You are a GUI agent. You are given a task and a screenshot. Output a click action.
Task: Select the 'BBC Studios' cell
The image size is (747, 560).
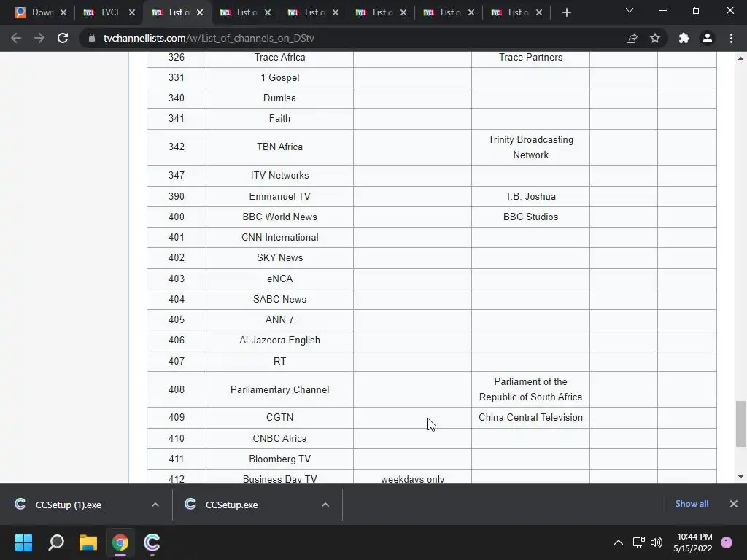531,217
